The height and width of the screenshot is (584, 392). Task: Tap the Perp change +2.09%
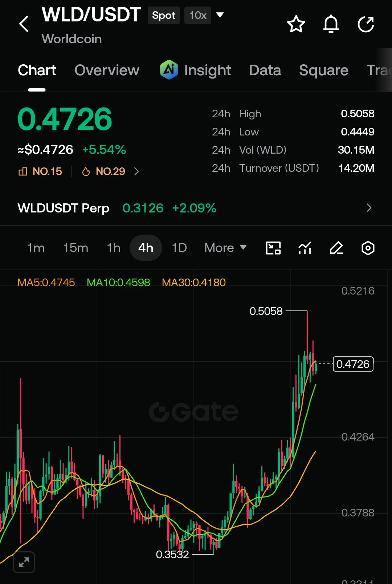pyautogui.click(x=195, y=208)
